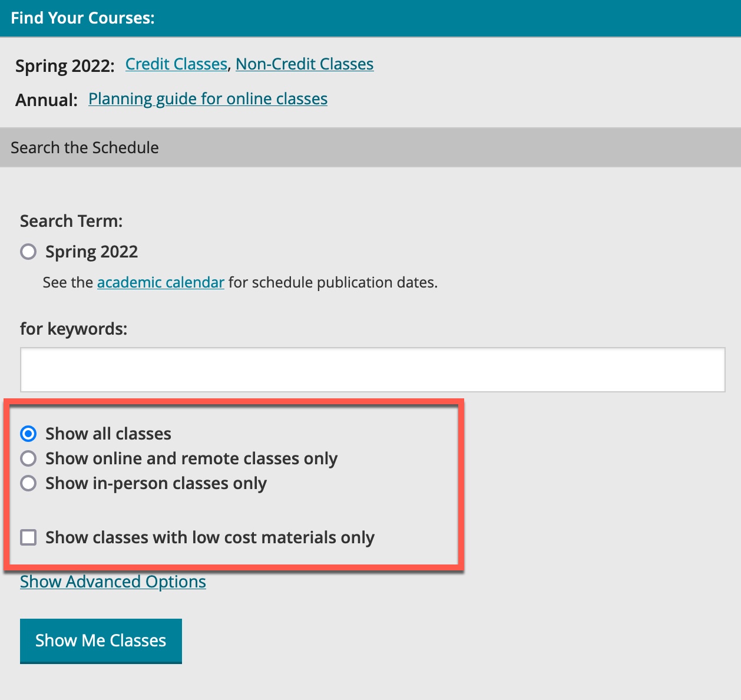
Task: Click the "Search Term:" heading
Action: pos(71,220)
